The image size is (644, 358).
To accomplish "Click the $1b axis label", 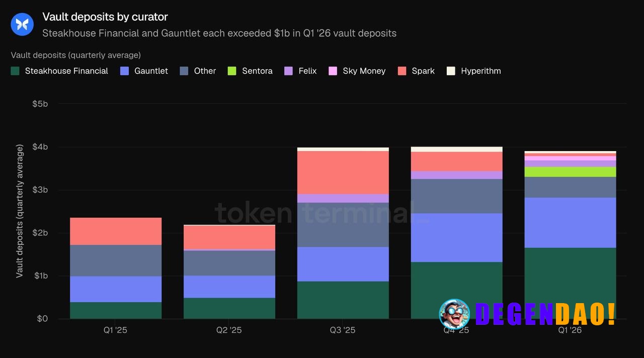I will coord(40,276).
